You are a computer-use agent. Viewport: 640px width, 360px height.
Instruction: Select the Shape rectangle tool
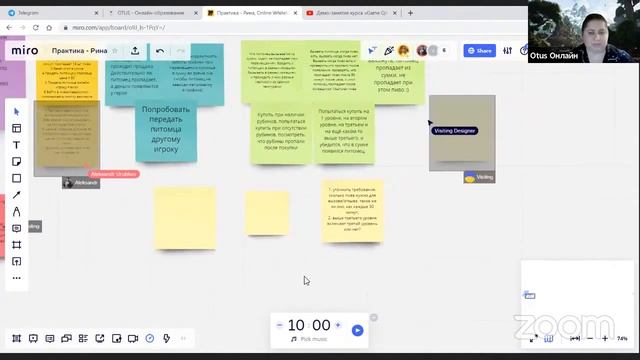coord(16,178)
